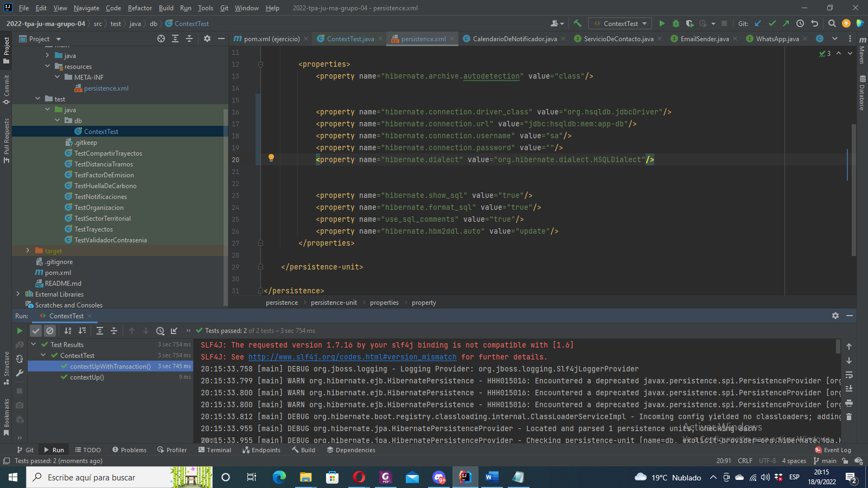Expand all in the Project panel

[x=175, y=38]
